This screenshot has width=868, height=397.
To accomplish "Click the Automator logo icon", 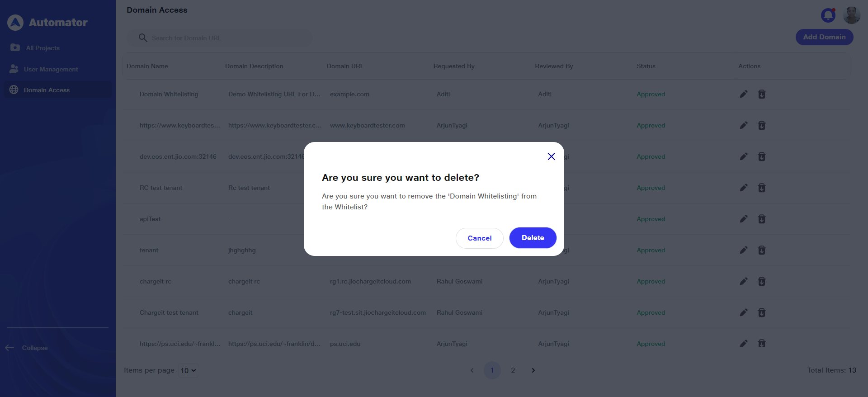I will (x=15, y=22).
